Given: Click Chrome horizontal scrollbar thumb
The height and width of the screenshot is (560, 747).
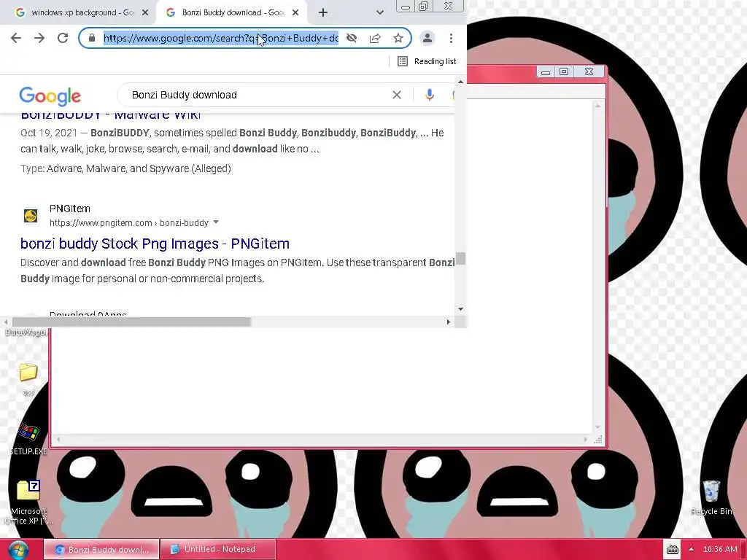Looking at the screenshot, I should (x=131, y=322).
